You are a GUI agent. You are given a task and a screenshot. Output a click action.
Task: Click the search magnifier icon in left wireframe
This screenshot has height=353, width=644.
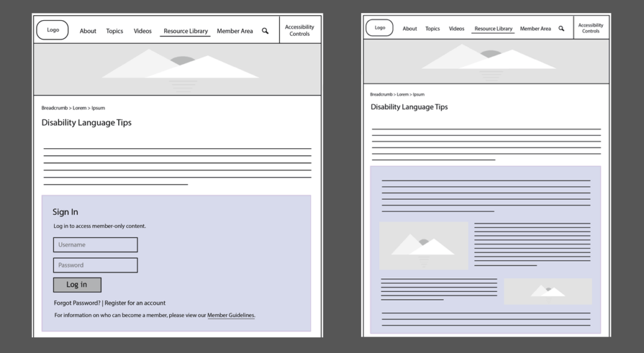265,31
